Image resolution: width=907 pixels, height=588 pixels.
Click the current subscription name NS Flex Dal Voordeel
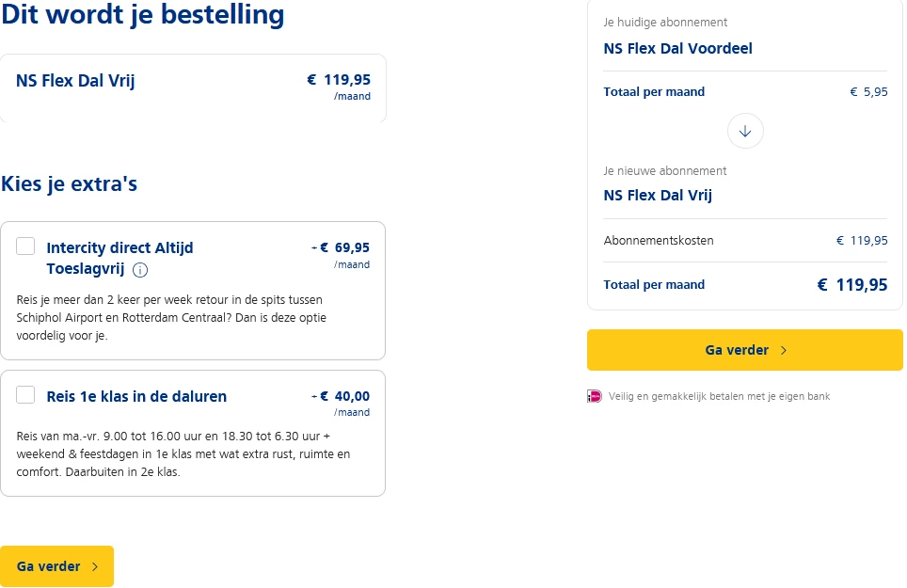pos(677,48)
